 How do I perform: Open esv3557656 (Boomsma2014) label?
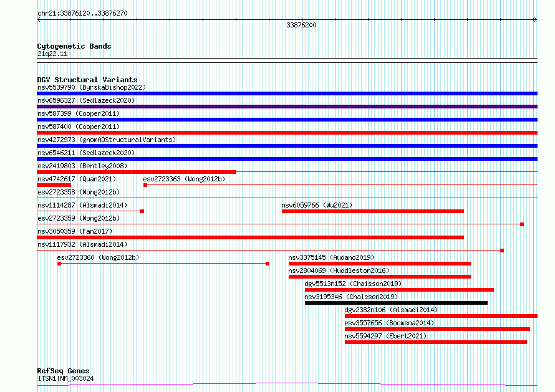[x=389, y=323]
